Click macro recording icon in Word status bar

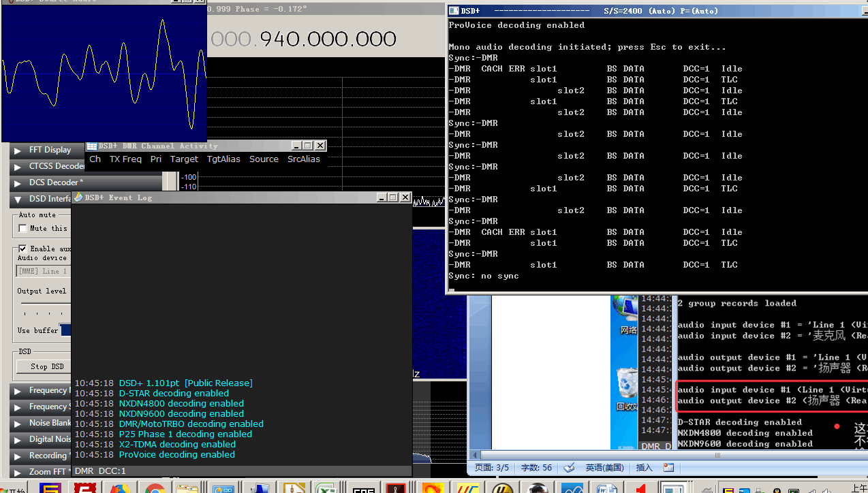pyautogui.click(x=668, y=468)
